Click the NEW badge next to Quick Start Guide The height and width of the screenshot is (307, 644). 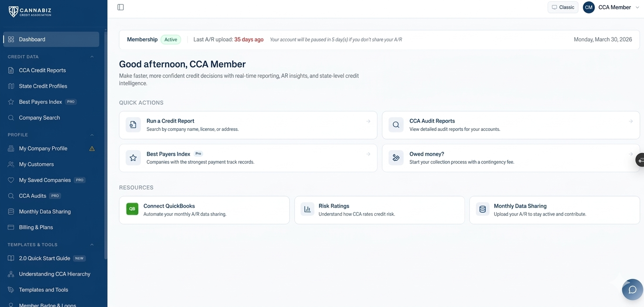coord(79,258)
